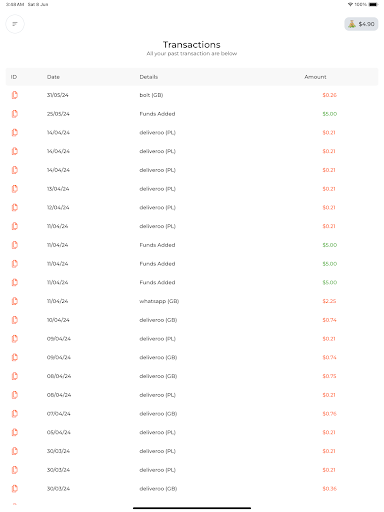Tap the money bag icon in balance badge
The height and width of the screenshot is (512, 384).
click(352, 24)
